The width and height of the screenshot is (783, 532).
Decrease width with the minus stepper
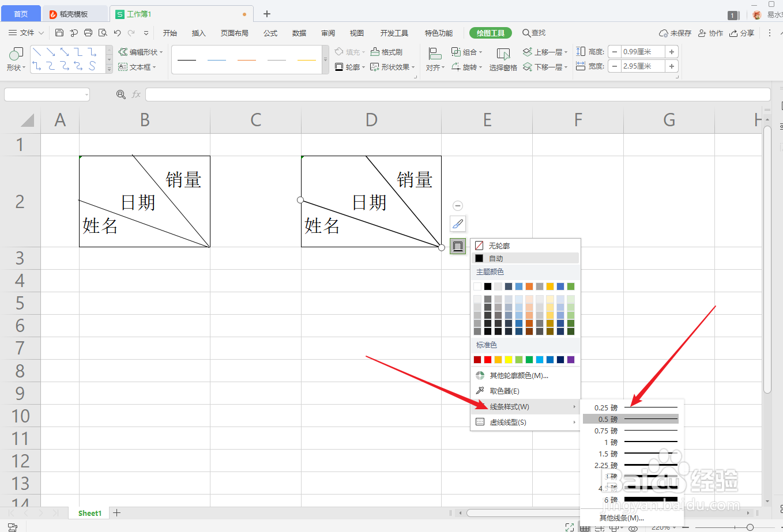[615, 66]
